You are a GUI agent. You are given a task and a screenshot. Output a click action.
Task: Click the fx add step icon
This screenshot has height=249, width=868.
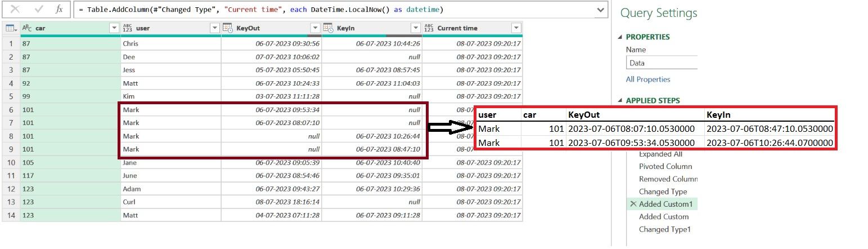coord(59,10)
